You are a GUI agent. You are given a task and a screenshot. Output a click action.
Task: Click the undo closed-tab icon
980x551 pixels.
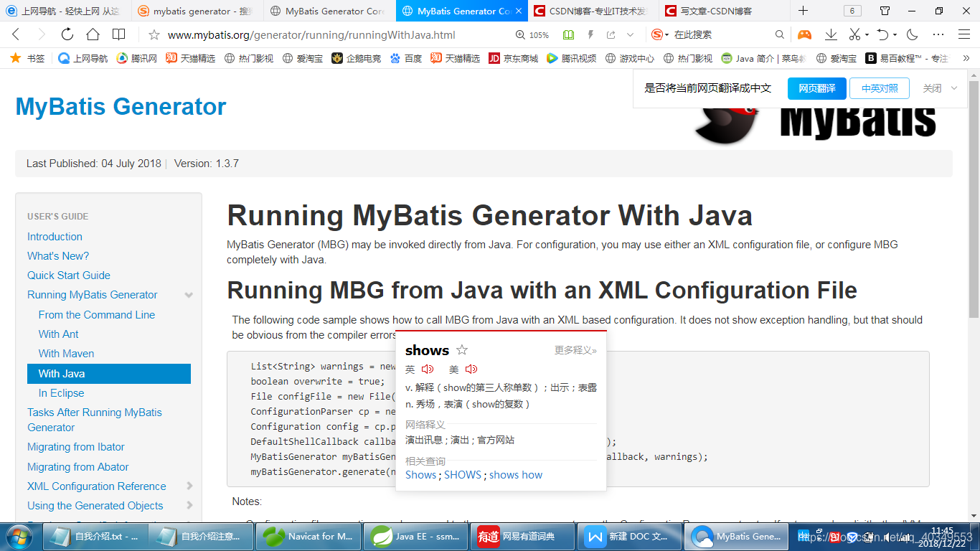click(883, 34)
